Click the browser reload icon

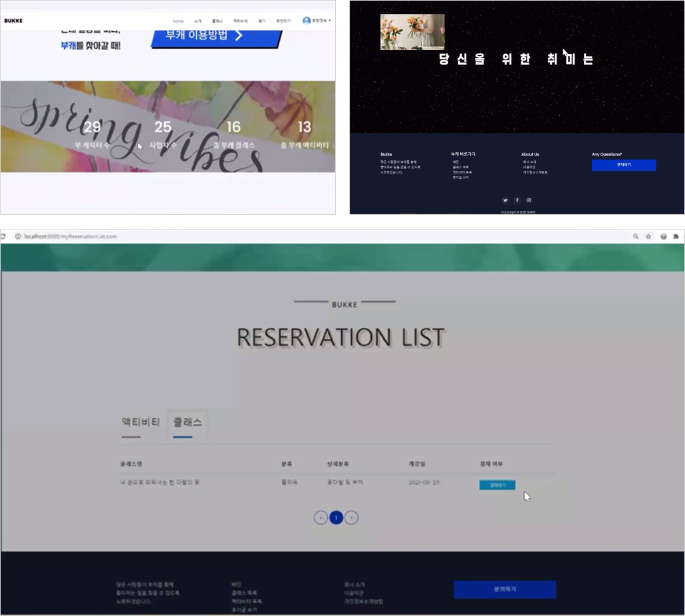tap(3, 236)
